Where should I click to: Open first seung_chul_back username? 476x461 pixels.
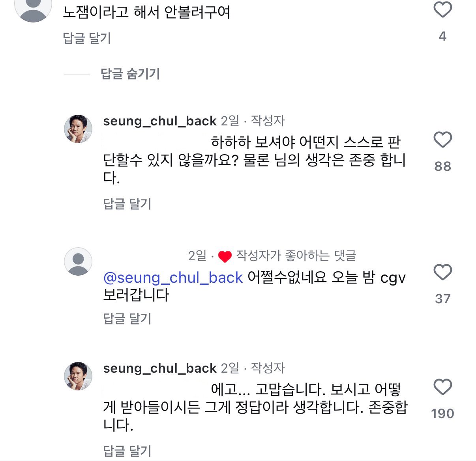point(160,121)
